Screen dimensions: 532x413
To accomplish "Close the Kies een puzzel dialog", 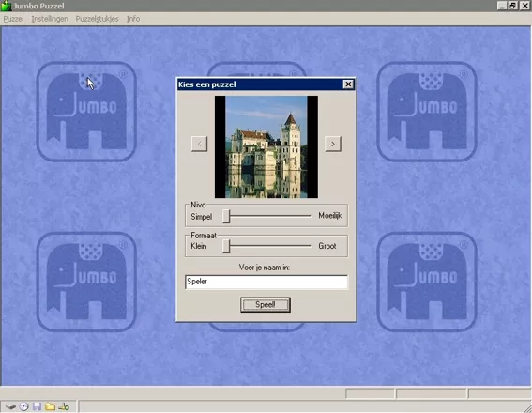I will click(x=348, y=84).
